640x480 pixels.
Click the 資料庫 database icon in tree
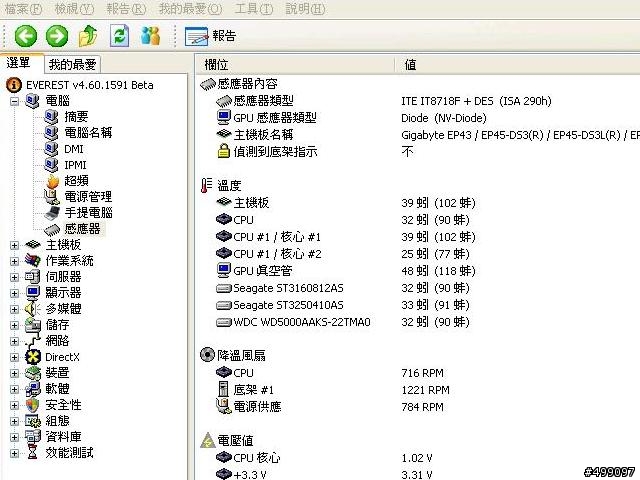33,437
